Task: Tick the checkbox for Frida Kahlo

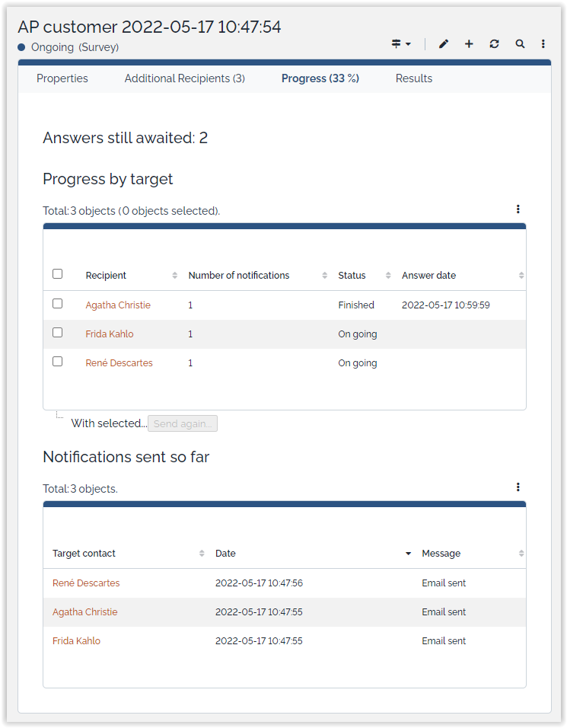Action: [57, 333]
